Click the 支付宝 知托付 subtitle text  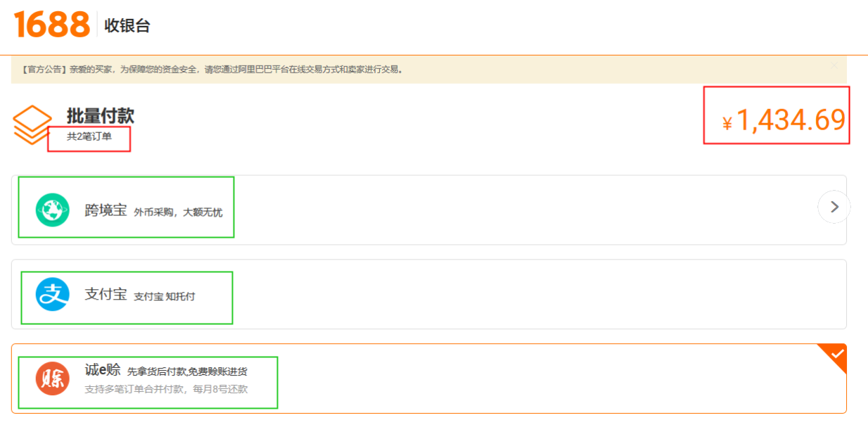pos(164,296)
